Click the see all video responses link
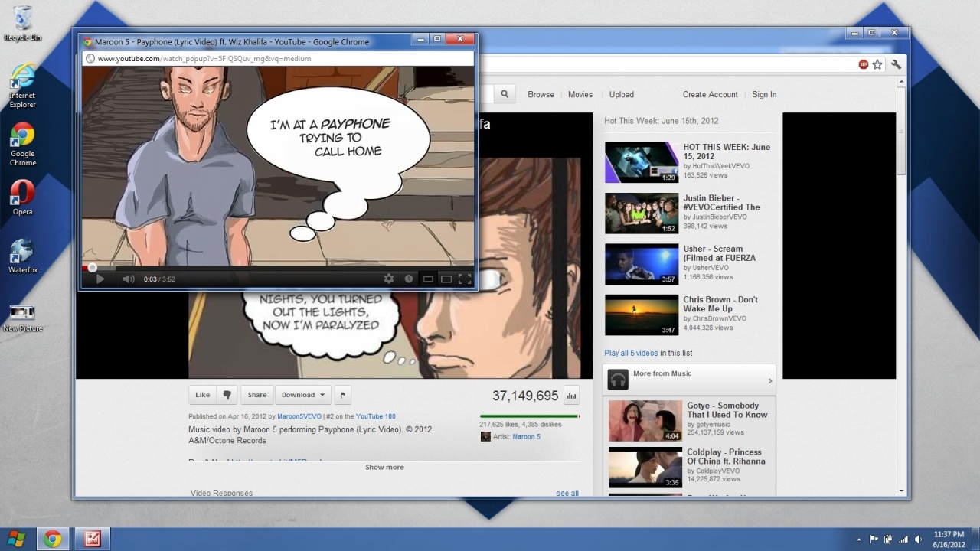Viewport: 980px width, 551px height. pos(567,494)
